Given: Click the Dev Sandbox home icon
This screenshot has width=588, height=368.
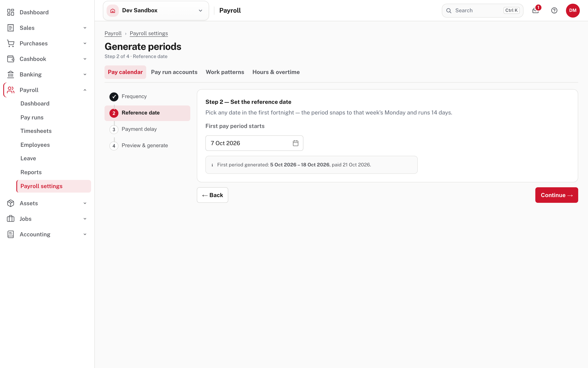Looking at the screenshot, I should coord(113,10).
